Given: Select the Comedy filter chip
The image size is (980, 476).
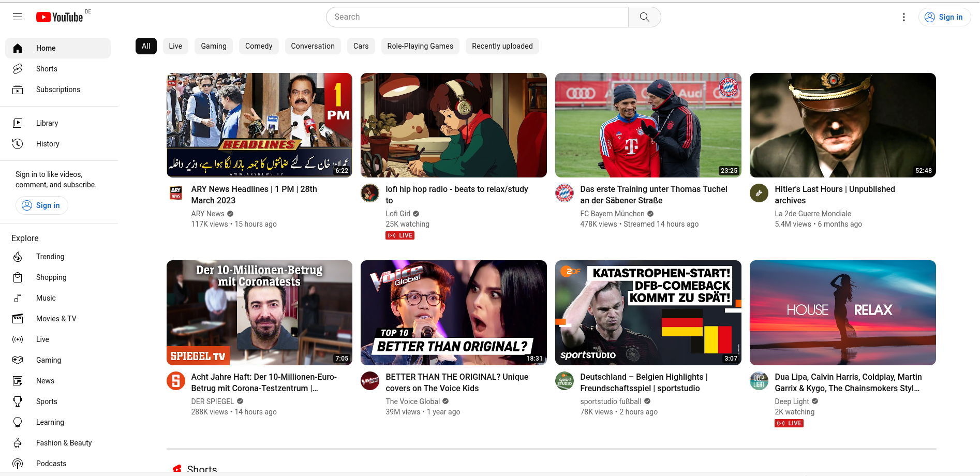Looking at the screenshot, I should pyautogui.click(x=259, y=46).
